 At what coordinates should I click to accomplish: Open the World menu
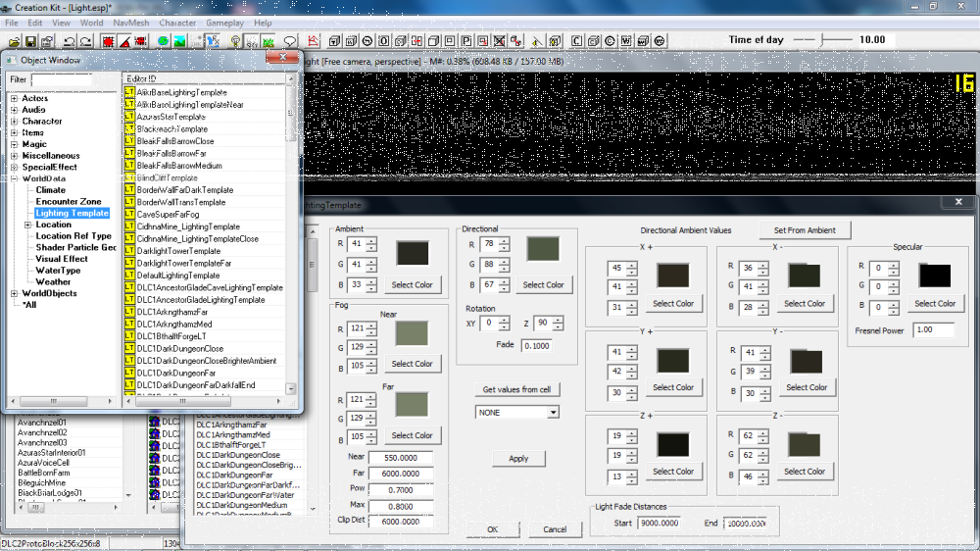tap(91, 23)
